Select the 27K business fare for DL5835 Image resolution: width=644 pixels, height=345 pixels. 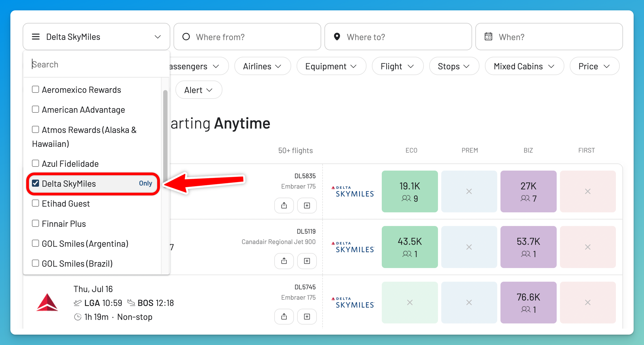tap(528, 192)
